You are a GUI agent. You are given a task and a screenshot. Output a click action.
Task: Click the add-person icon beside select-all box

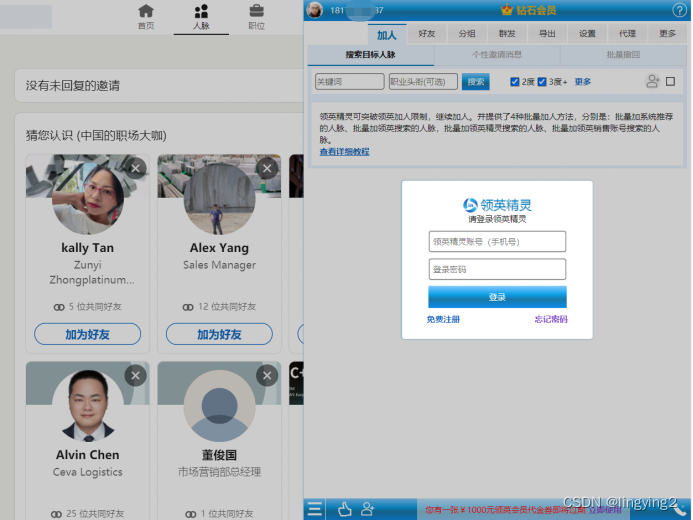(x=652, y=81)
